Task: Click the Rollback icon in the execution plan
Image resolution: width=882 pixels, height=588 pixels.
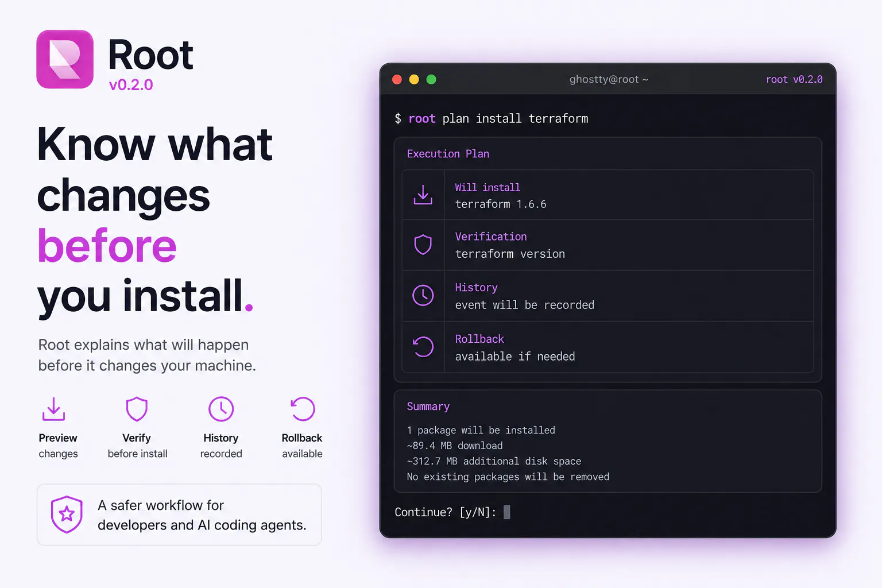Action: (423, 346)
